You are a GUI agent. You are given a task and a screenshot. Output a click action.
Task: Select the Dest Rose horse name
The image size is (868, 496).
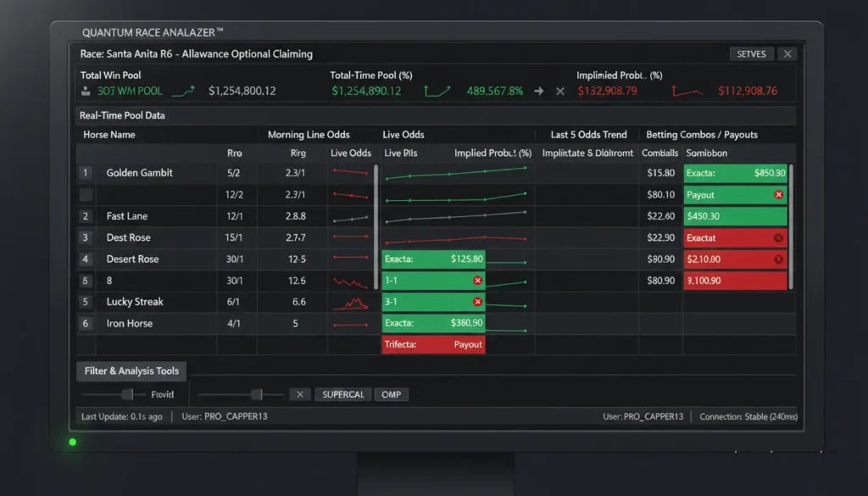129,238
